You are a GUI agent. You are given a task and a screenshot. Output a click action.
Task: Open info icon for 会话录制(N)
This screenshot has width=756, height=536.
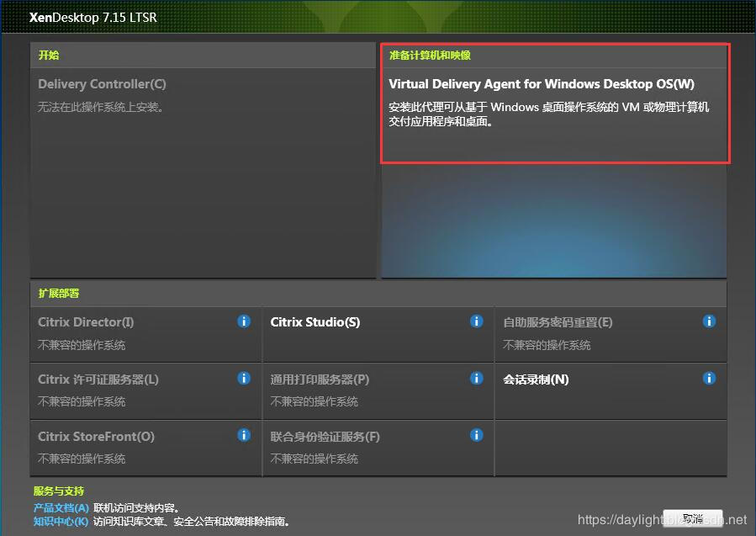point(709,379)
